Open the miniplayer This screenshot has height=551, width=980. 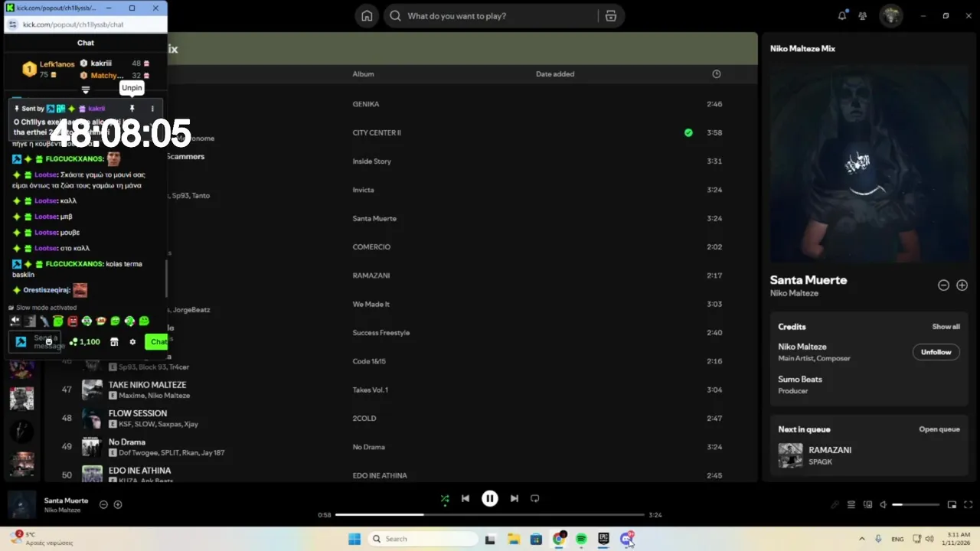[x=952, y=505]
